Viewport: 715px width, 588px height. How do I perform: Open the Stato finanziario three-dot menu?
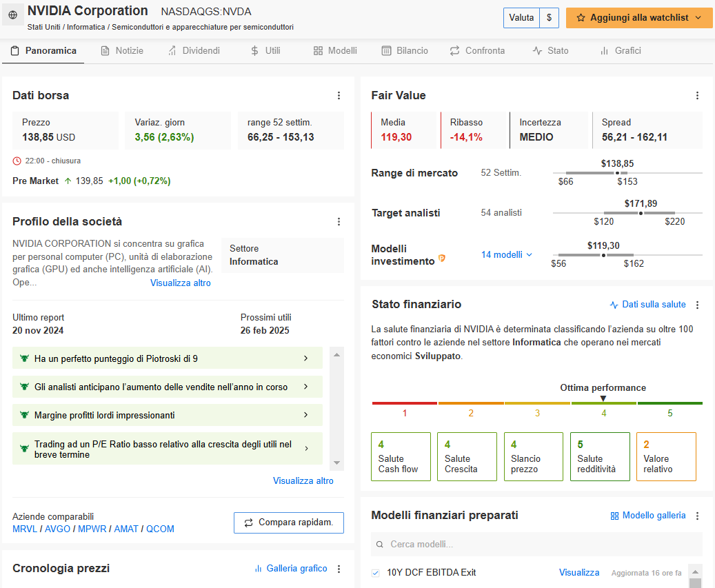click(697, 305)
